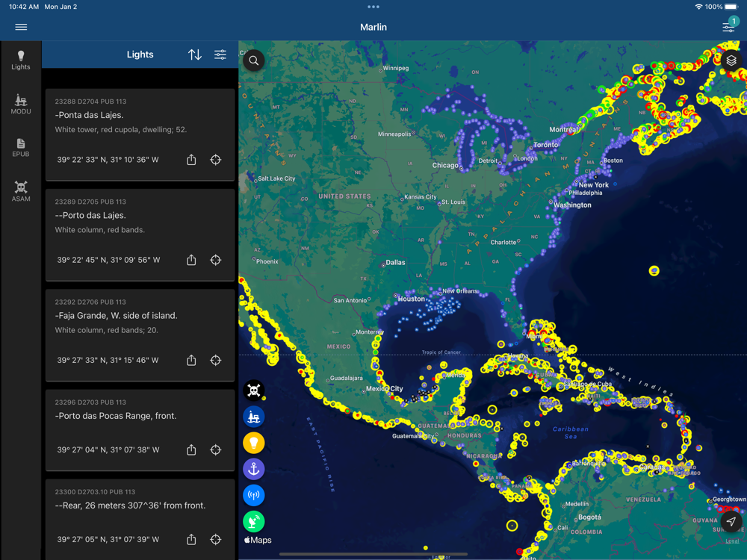This screenshot has width=747, height=560.
Task: Center map on current location
Action: pos(731,521)
